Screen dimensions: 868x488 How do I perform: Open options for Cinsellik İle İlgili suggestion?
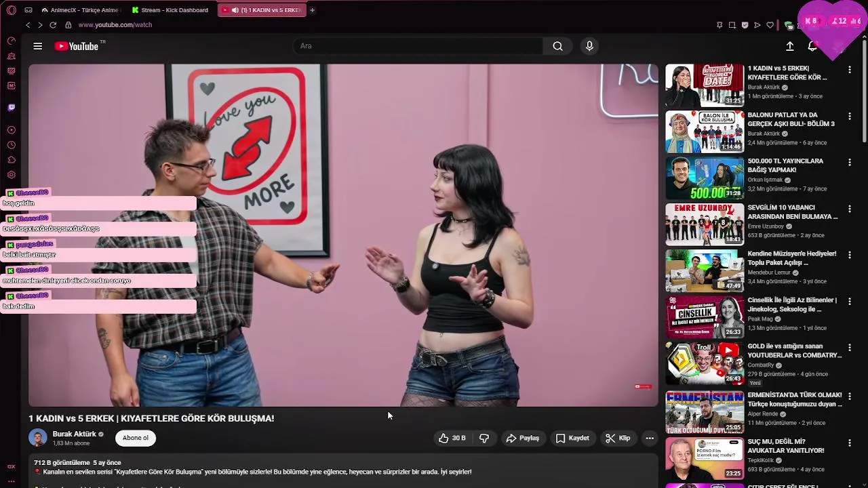pyautogui.click(x=850, y=302)
